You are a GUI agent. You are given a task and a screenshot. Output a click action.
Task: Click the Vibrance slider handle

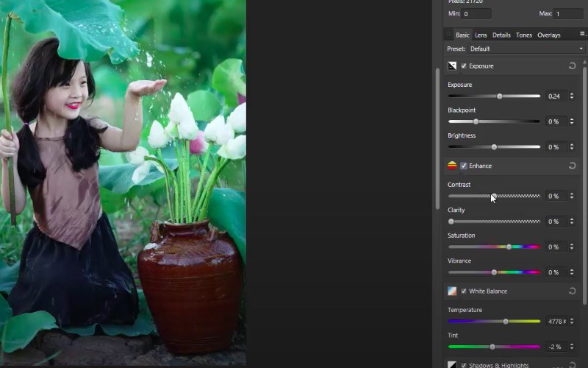(494, 272)
